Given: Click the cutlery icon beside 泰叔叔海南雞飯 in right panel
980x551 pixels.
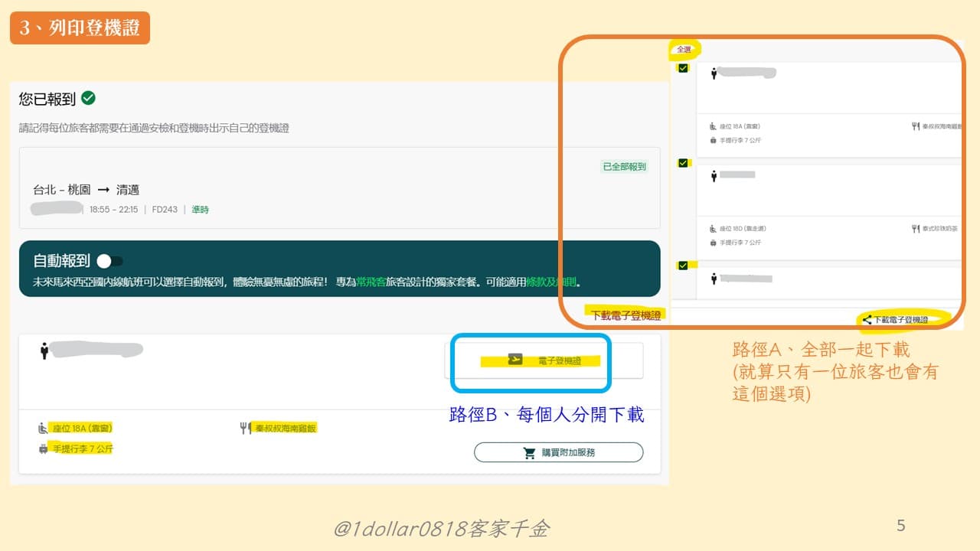Looking at the screenshot, I should click(x=916, y=126).
